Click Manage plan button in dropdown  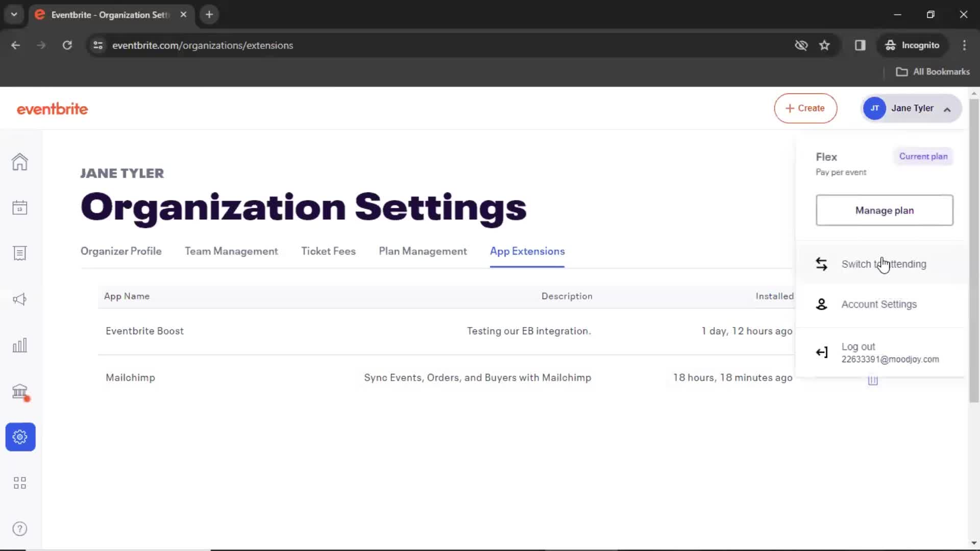coord(885,210)
